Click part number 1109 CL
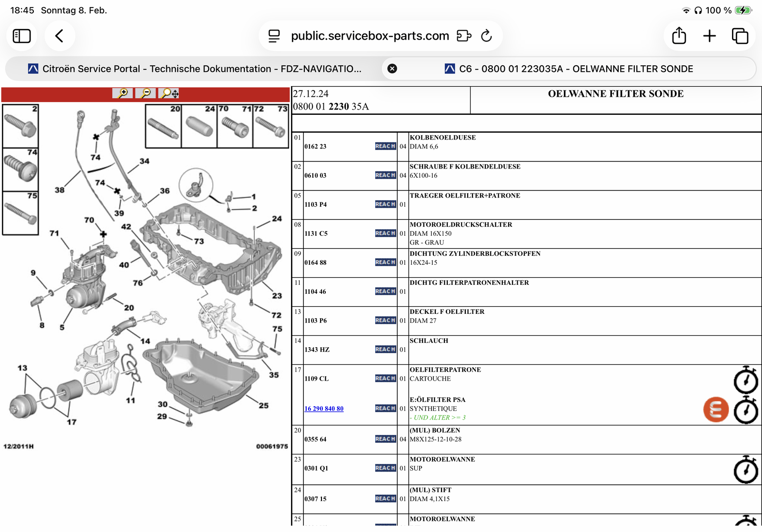The width and height of the screenshot is (762, 532). tap(317, 379)
